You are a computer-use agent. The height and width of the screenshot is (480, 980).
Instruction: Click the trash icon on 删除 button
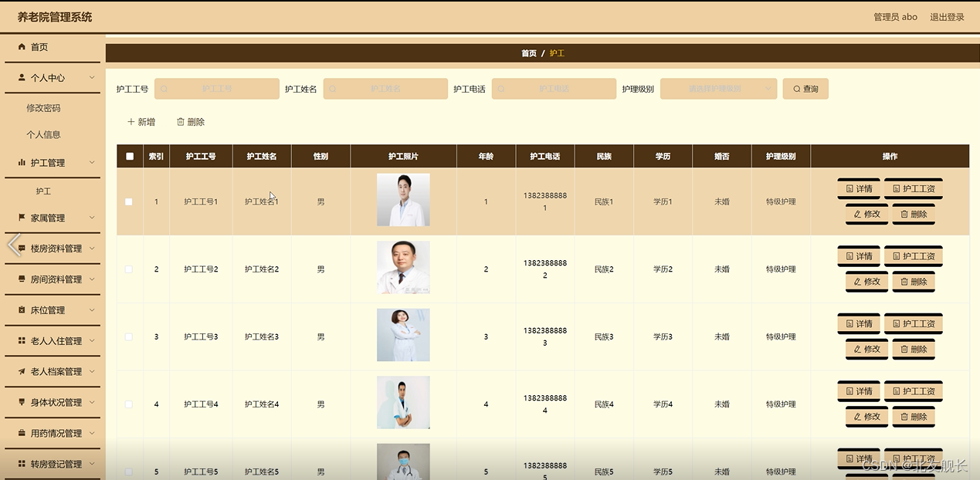tap(180, 121)
